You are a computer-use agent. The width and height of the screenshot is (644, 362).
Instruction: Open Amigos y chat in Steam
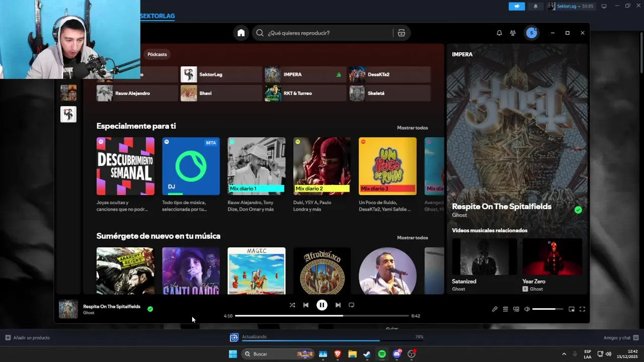tap(621, 337)
